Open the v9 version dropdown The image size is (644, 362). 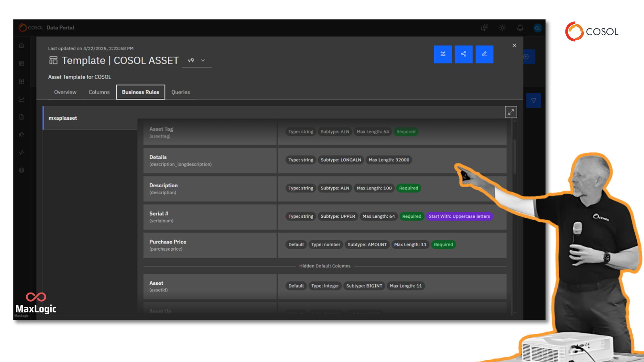coord(197,60)
